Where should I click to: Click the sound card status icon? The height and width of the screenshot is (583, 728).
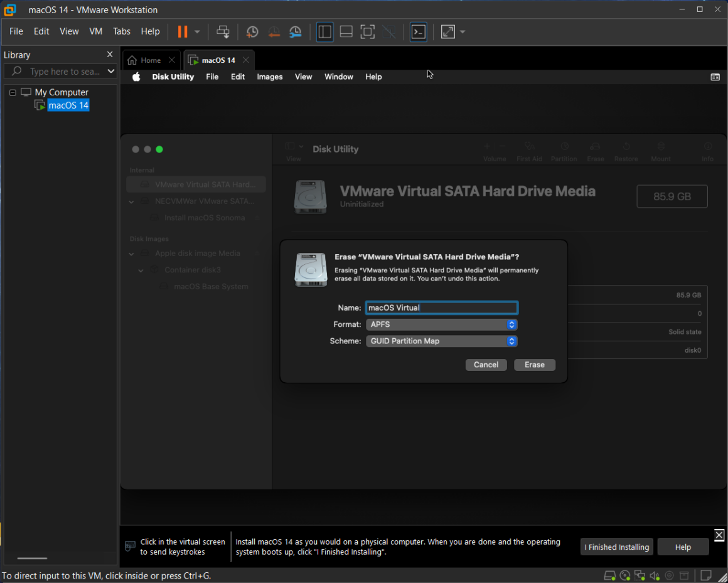pos(655,576)
